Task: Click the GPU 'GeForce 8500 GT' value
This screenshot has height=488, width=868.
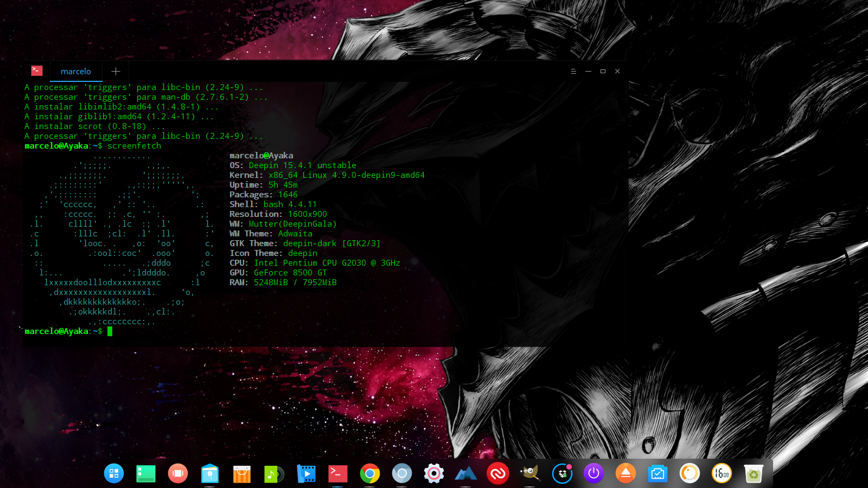Action: [x=290, y=273]
